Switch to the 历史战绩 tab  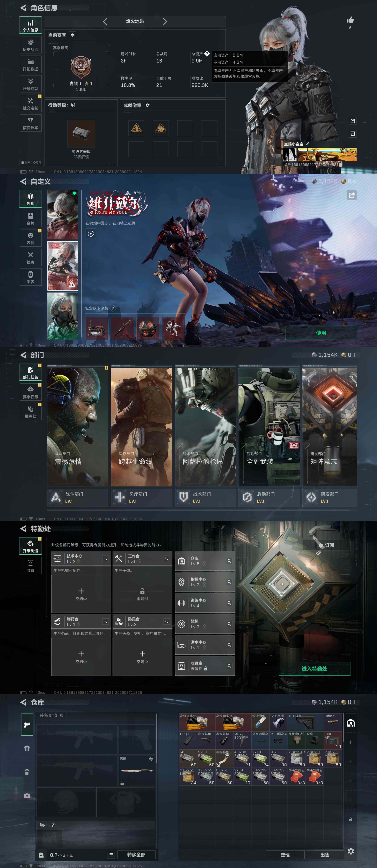pyautogui.click(x=30, y=45)
